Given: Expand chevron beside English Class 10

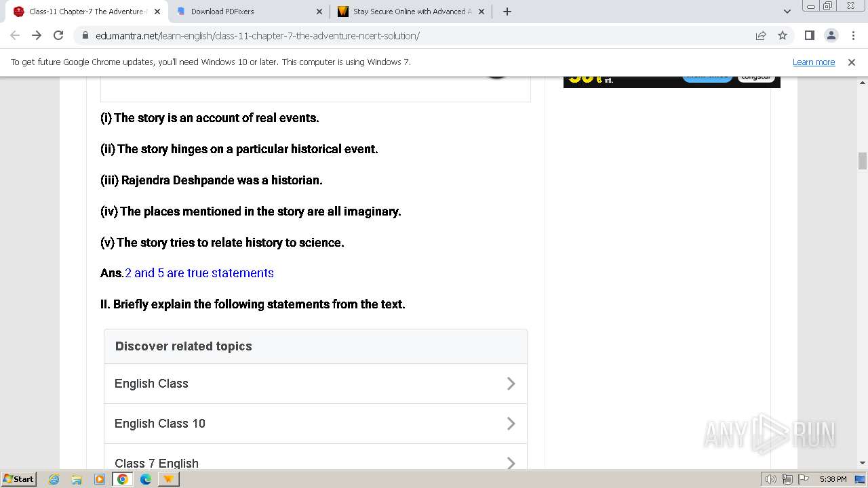Looking at the screenshot, I should coord(511,424).
